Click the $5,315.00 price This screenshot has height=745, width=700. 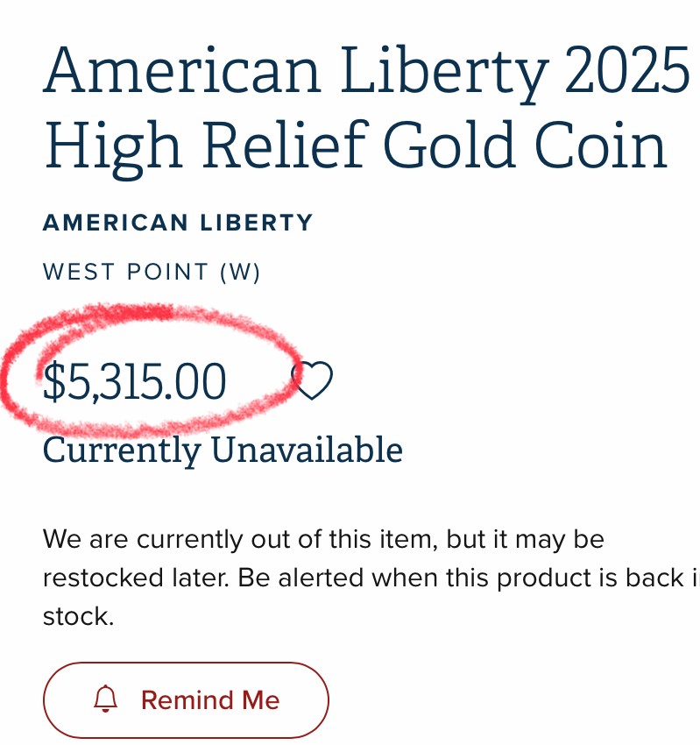pyautogui.click(x=136, y=383)
